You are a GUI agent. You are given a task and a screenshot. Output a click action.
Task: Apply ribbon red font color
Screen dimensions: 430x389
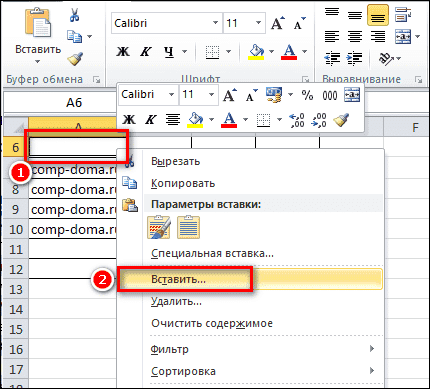click(289, 52)
